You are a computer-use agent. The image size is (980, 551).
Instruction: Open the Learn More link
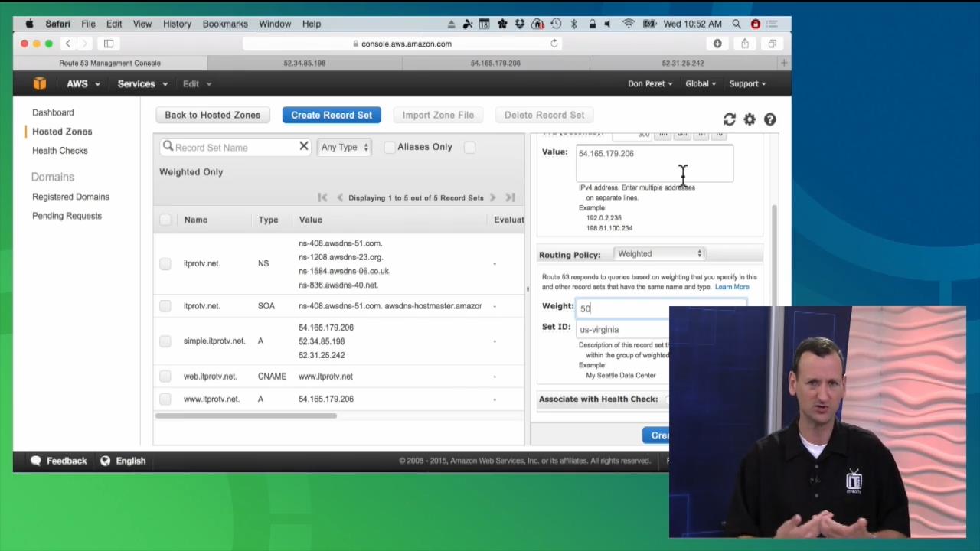pos(732,287)
